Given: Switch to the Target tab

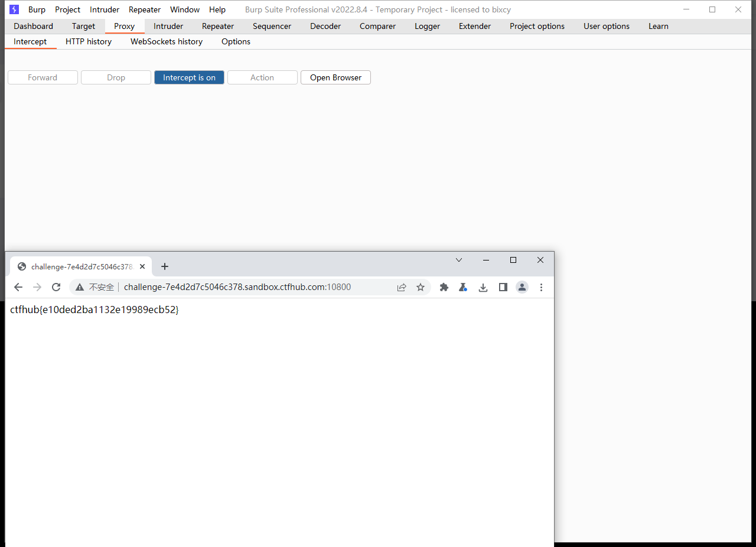Looking at the screenshot, I should [84, 26].
